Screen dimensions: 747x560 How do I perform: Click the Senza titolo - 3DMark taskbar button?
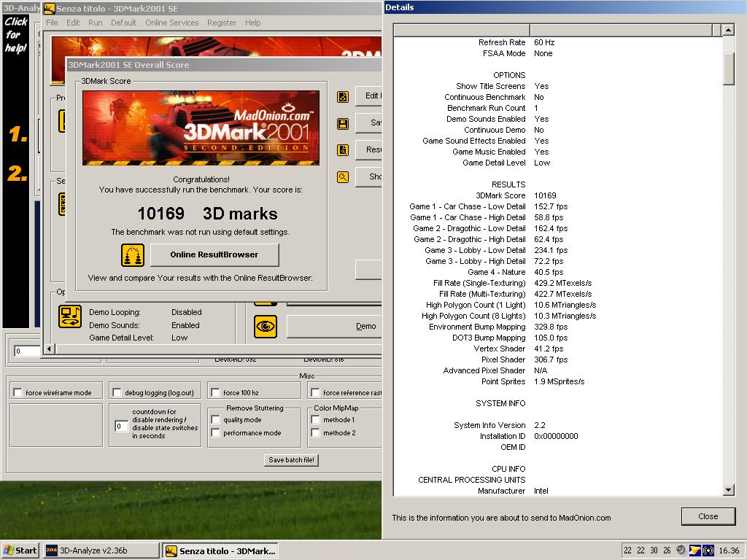pos(220,551)
